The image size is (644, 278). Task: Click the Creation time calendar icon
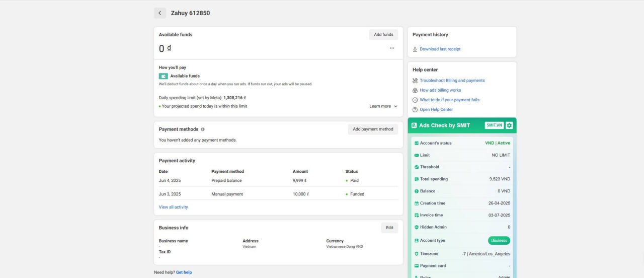tap(417, 203)
